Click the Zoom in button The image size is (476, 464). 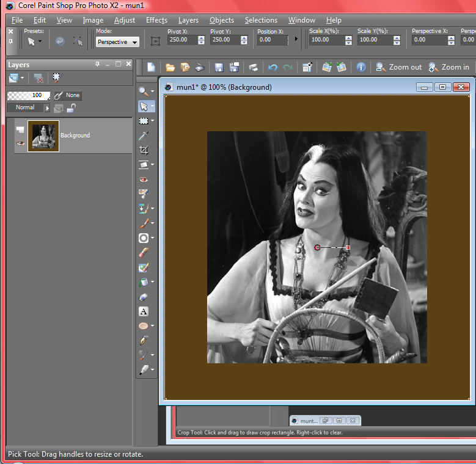click(449, 67)
